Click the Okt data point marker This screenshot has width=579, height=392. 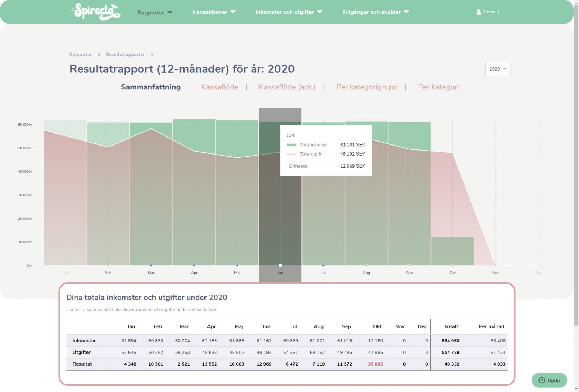(x=452, y=265)
